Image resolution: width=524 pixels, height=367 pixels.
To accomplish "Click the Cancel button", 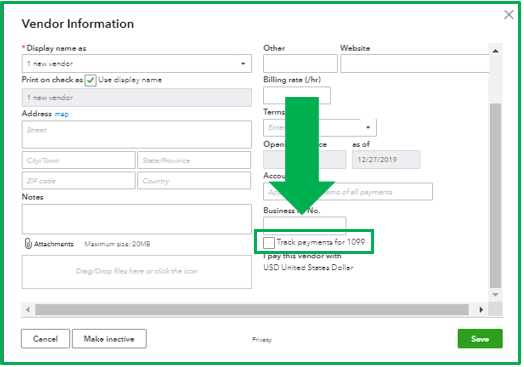I will coord(45,339).
